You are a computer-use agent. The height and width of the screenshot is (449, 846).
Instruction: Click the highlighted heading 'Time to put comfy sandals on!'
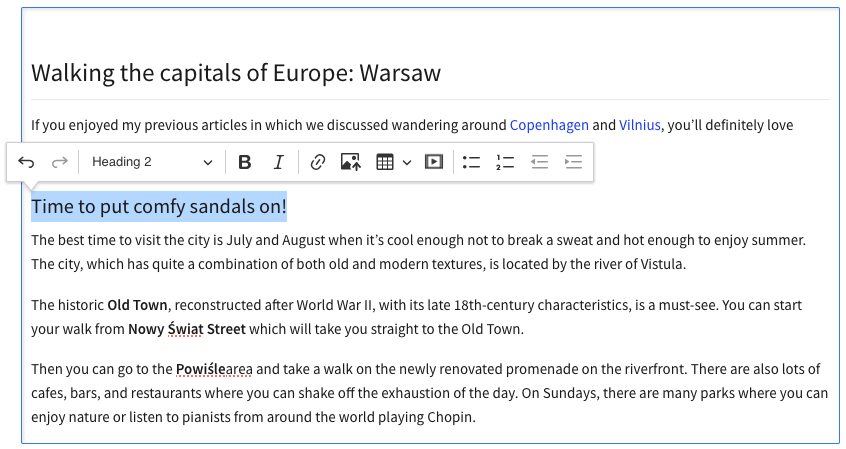point(159,207)
